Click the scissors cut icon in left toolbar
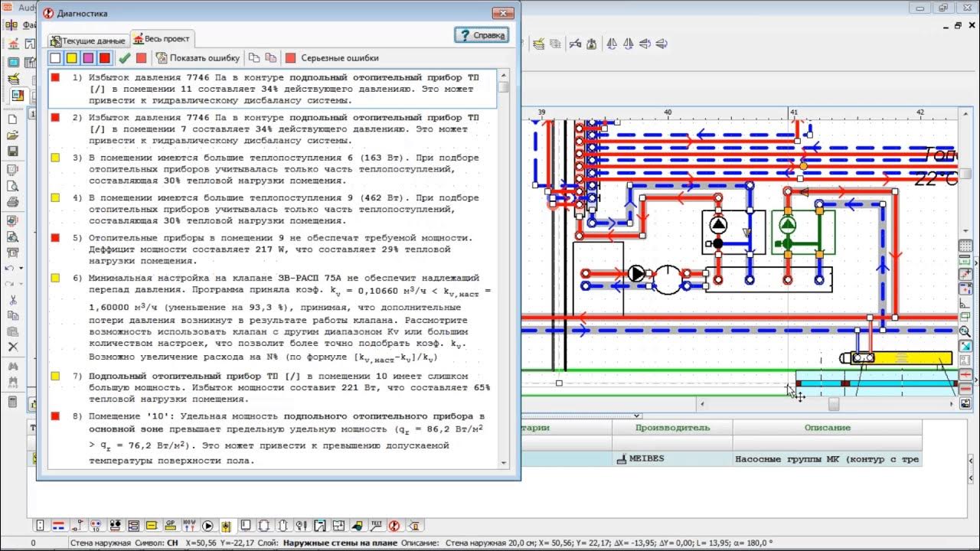Image resolution: width=980 pixels, height=551 pixels. coord(12,300)
